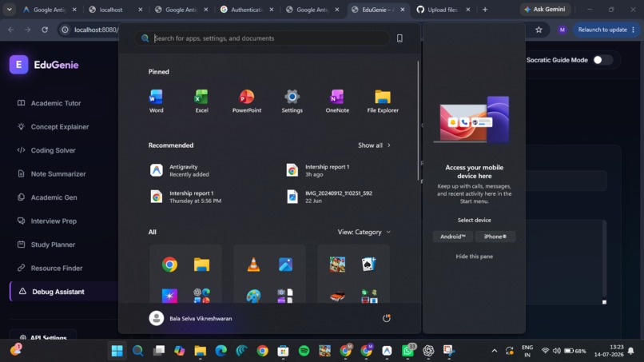This screenshot has width=644, height=362.
Task: Launch Copilot from taskbar
Action: coord(180,351)
